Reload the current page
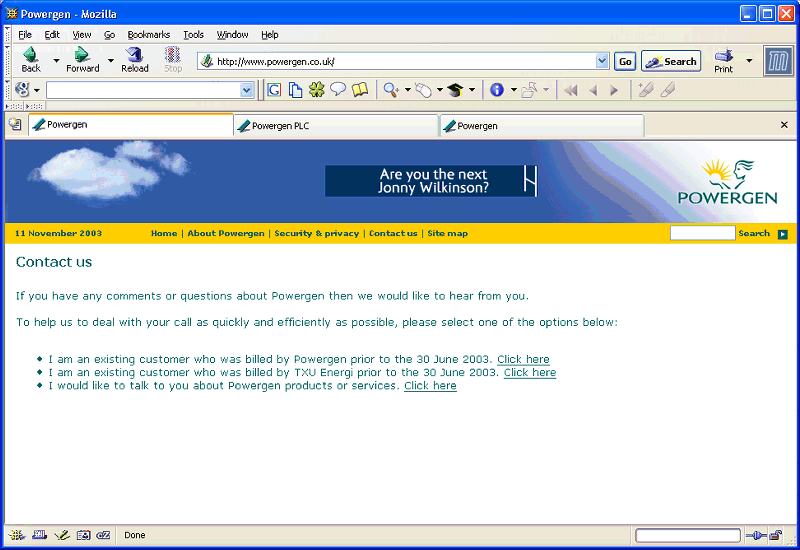 click(x=135, y=60)
